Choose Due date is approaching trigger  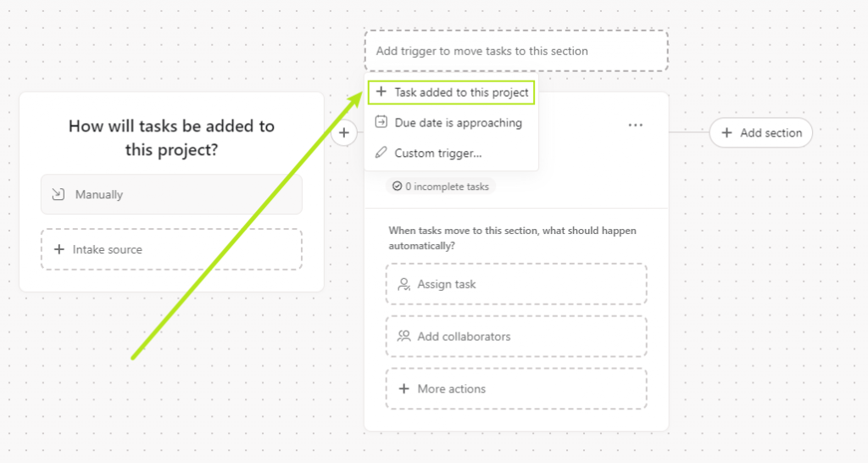point(451,122)
